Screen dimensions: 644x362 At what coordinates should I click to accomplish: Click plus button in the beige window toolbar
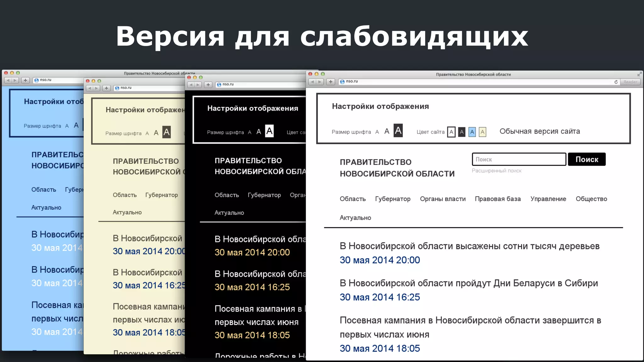click(x=107, y=88)
